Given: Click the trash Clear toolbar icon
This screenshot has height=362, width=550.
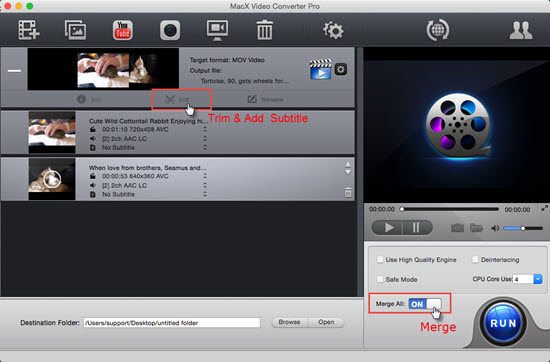Looking at the screenshot, I should (264, 30).
